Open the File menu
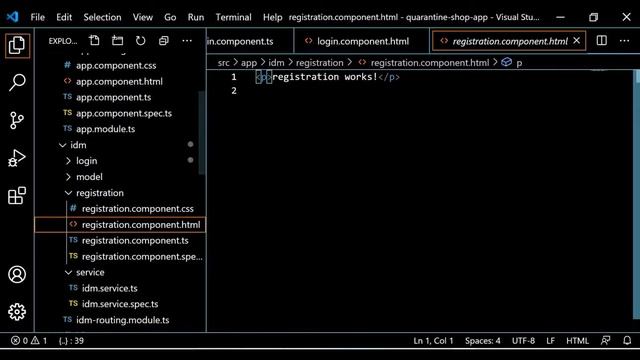The width and height of the screenshot is (640, 360). pyautogui.click(x=38, y=17)
